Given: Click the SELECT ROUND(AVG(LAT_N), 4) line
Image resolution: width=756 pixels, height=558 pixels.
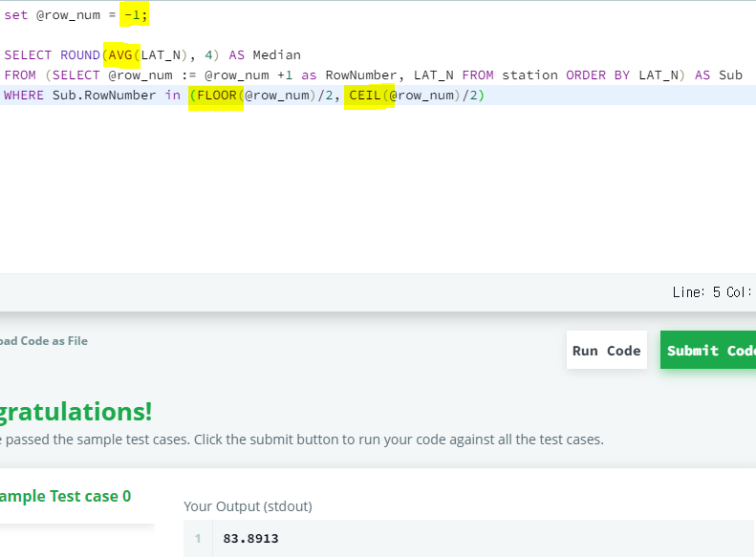Looking at the screenshot, I should coord(152,54).
